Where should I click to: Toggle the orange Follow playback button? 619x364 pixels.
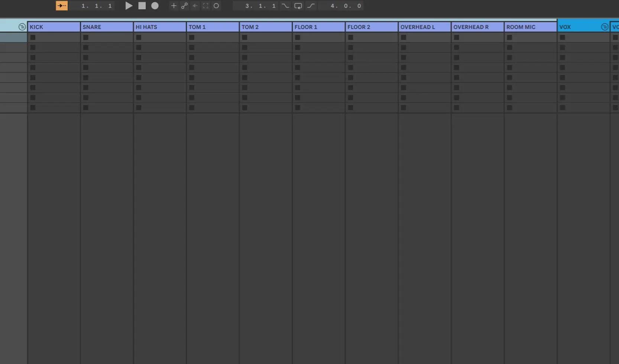(62, 6)
